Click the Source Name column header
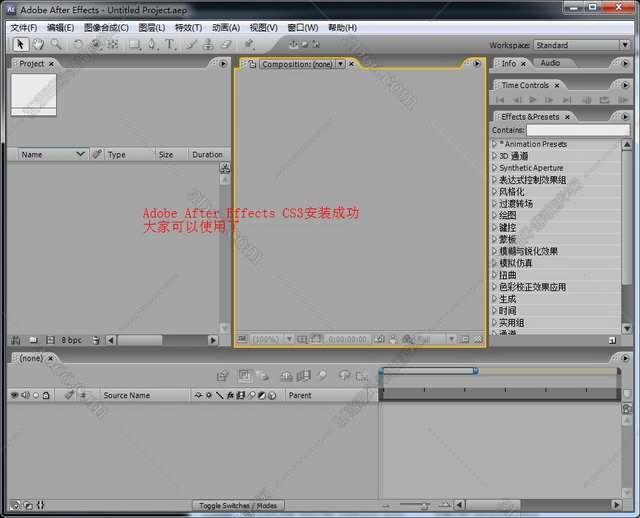 click(x=127, y=395)
